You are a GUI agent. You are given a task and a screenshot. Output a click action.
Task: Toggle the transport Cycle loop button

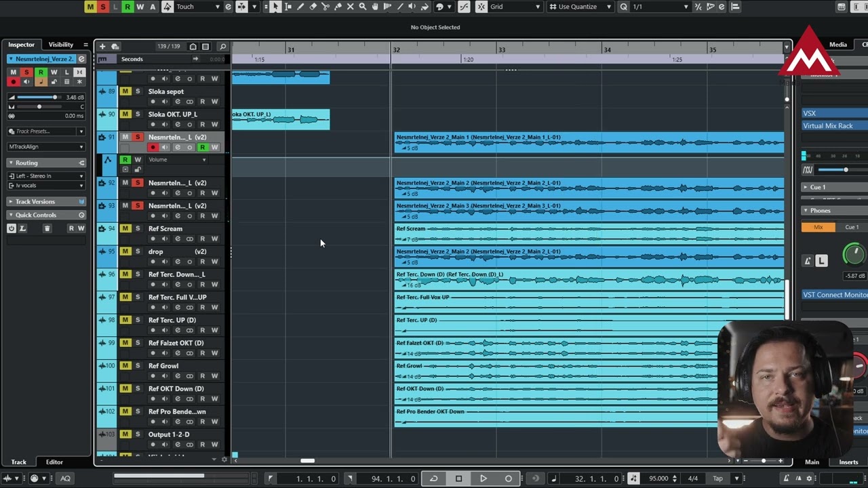point(433,479)
